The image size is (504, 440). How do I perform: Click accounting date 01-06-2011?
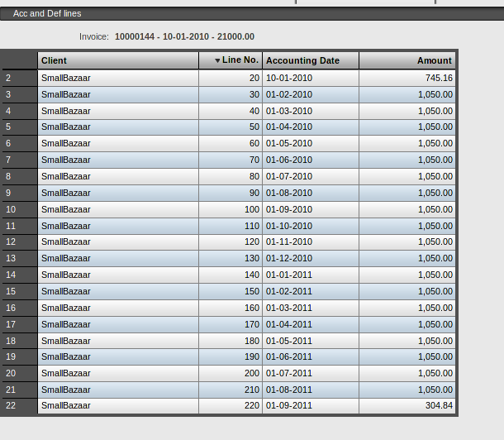point(311,357)
